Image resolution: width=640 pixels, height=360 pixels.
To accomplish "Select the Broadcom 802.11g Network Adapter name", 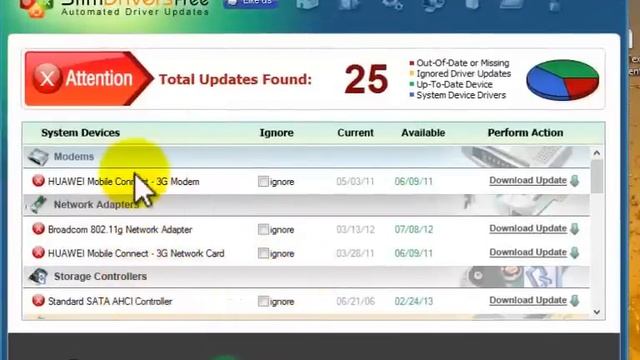I will tap(120, 229).
